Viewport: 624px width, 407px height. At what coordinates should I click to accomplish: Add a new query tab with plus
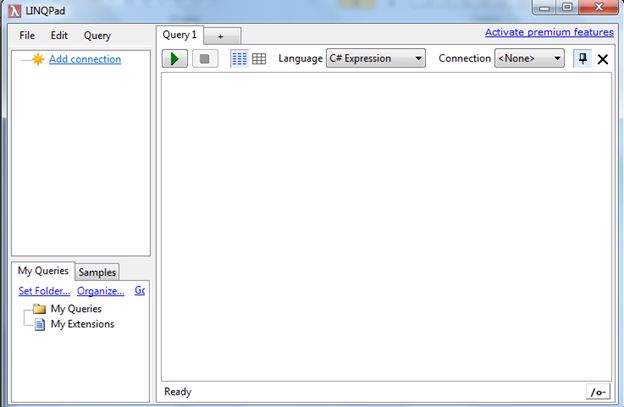coord(222,37)
